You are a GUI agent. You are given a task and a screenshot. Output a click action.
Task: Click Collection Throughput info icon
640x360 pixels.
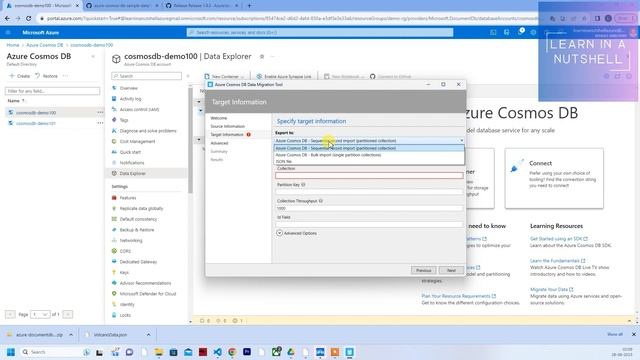(x=321, y=201)
